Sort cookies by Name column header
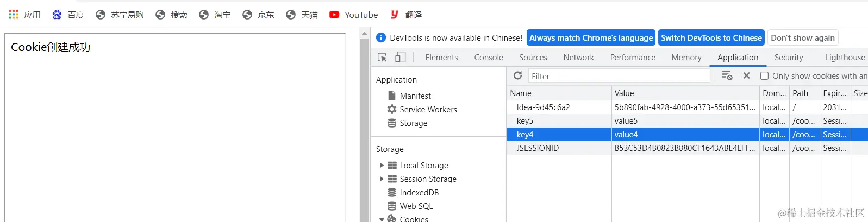This screenshot has width=868, height=222. tap(559, 93)
